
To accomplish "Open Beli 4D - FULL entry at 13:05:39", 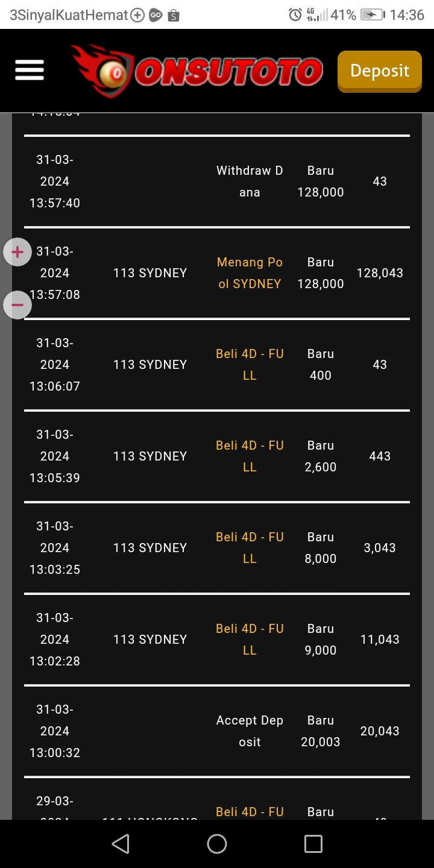I will (x=250, y=456).
